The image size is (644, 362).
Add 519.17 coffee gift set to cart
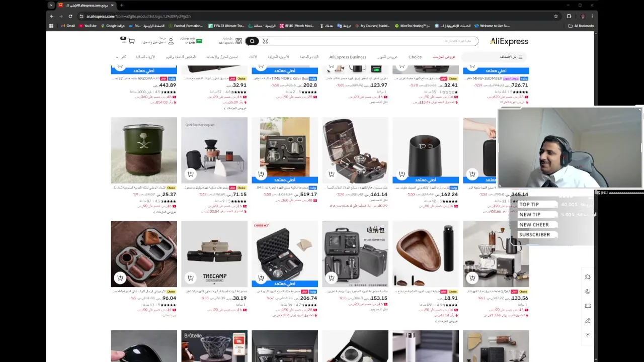tap(261, 174)
